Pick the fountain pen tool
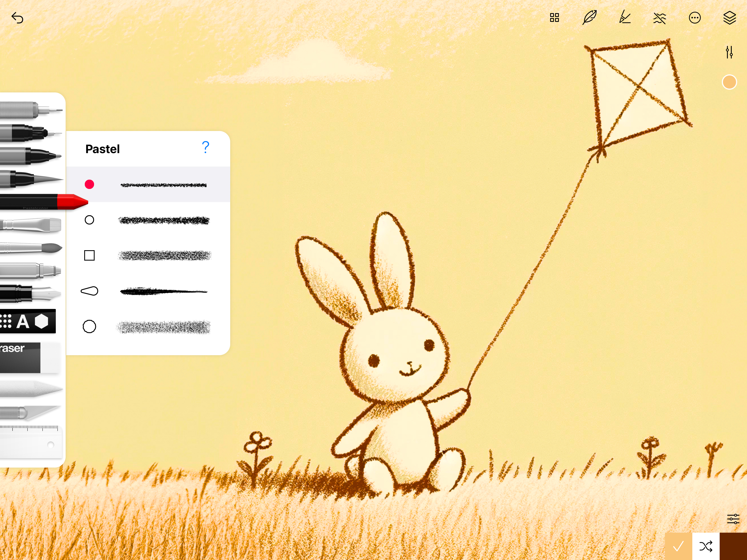The height and width of the screenshot is (560, 747). [x=30, y=293]
